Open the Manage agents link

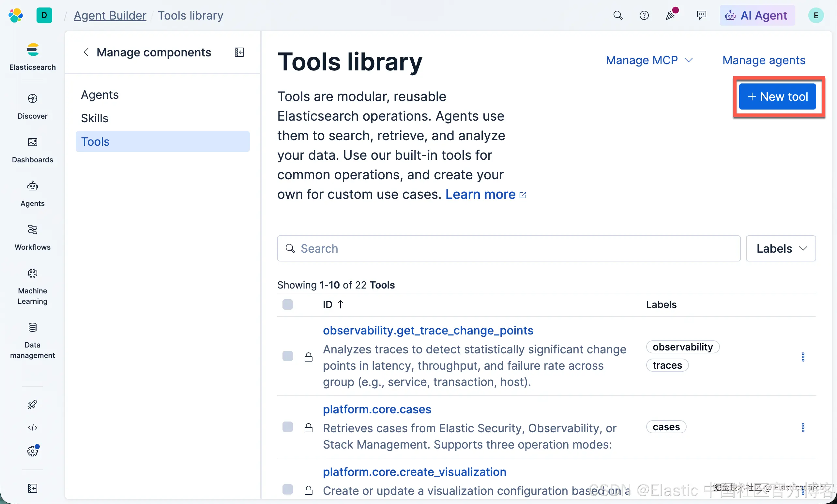(764, 60)
